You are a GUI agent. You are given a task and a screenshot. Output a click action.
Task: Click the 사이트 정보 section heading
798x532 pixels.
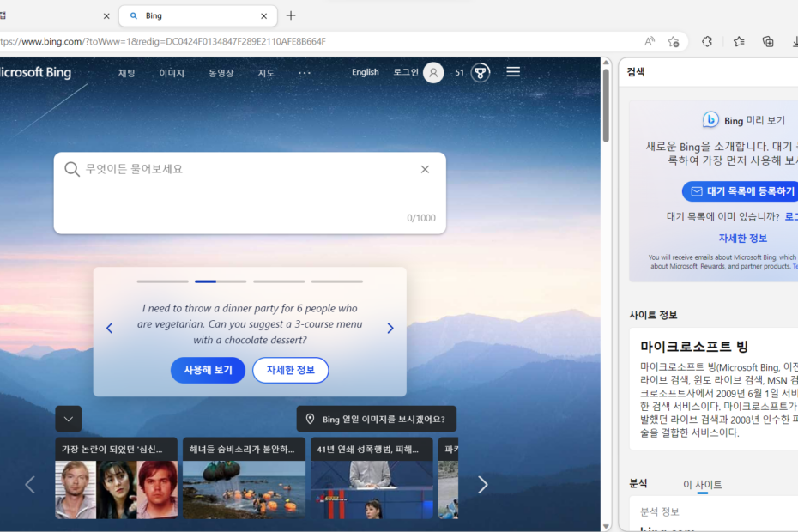coord(653,315)
